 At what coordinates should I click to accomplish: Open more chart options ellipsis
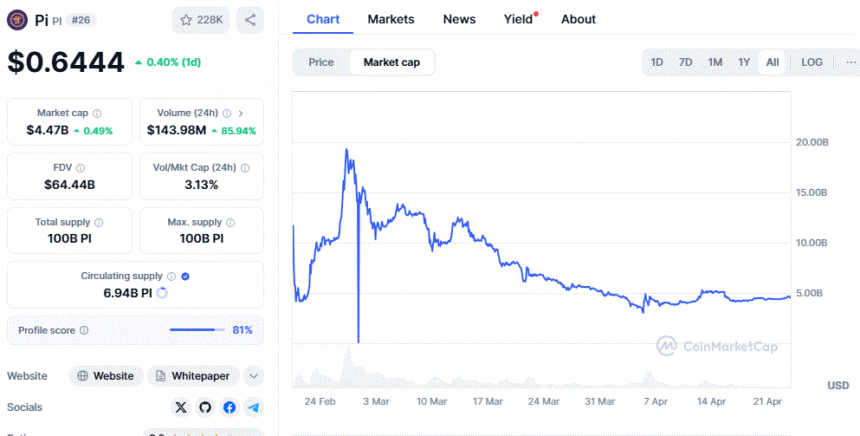pos(851,63)
